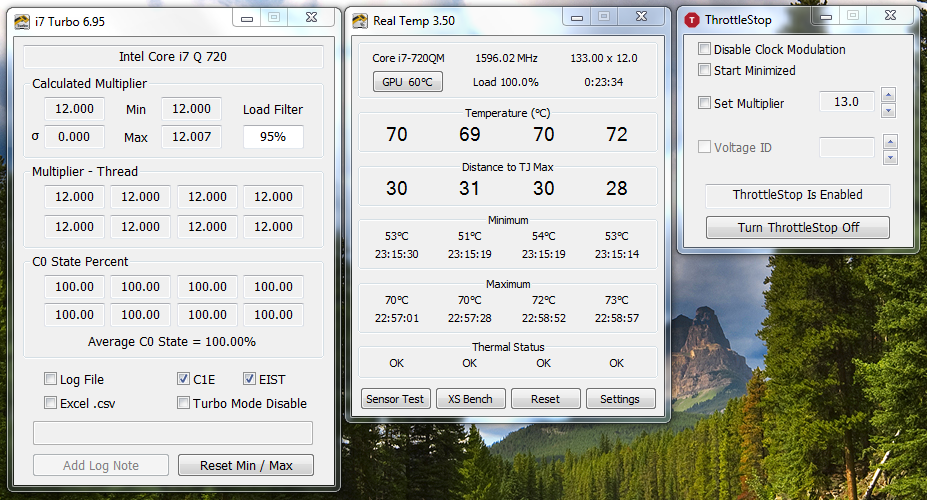Click the Thermal Status heading
The image size is (927, 500).
508,347
